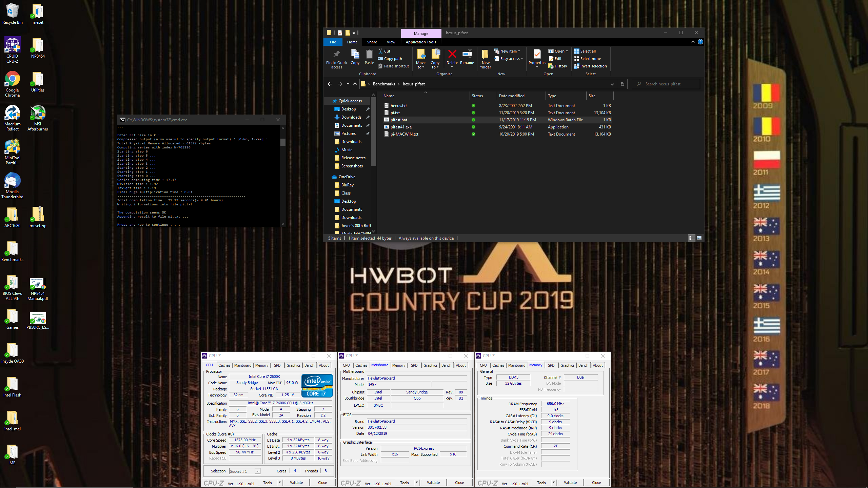Select the MSI Afterburner desktop icon
The image size is (868, 488).
[38, 118]
